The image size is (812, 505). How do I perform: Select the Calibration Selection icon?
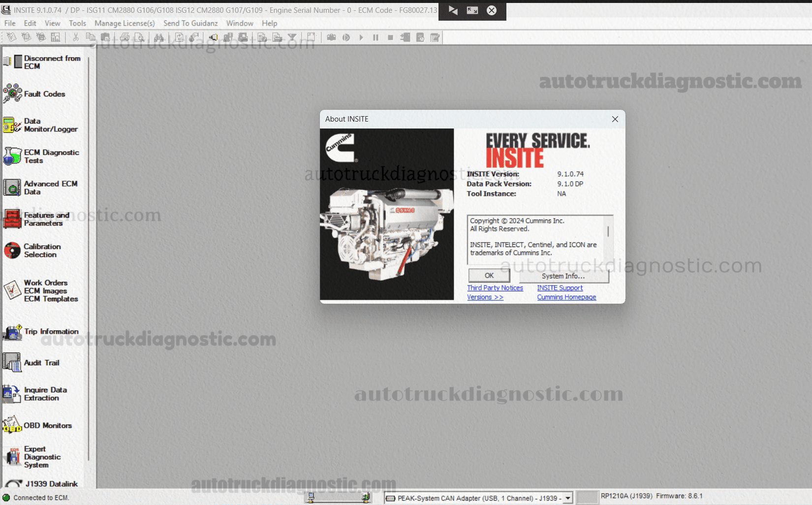(12, 251)
